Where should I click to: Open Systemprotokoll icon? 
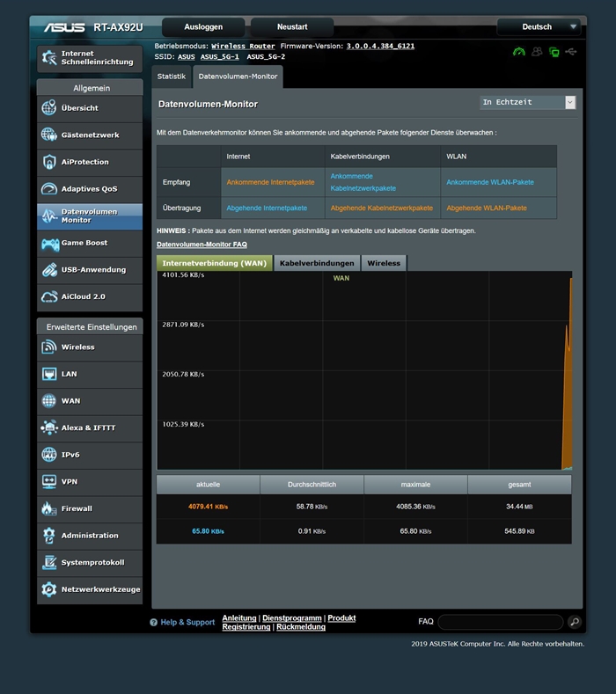point(48,562)
